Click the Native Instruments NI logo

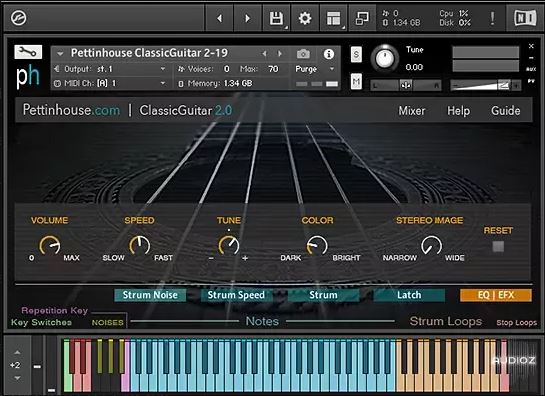tap(525, 18)
